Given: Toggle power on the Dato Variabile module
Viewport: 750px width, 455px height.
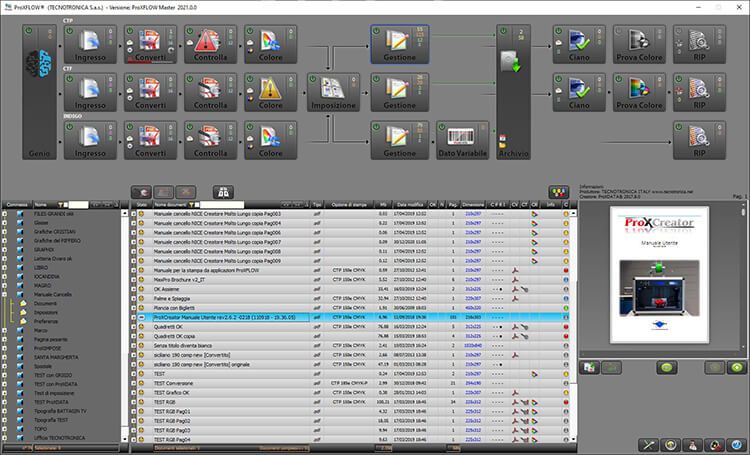Looking at the screenshot, I should point(442,127).
